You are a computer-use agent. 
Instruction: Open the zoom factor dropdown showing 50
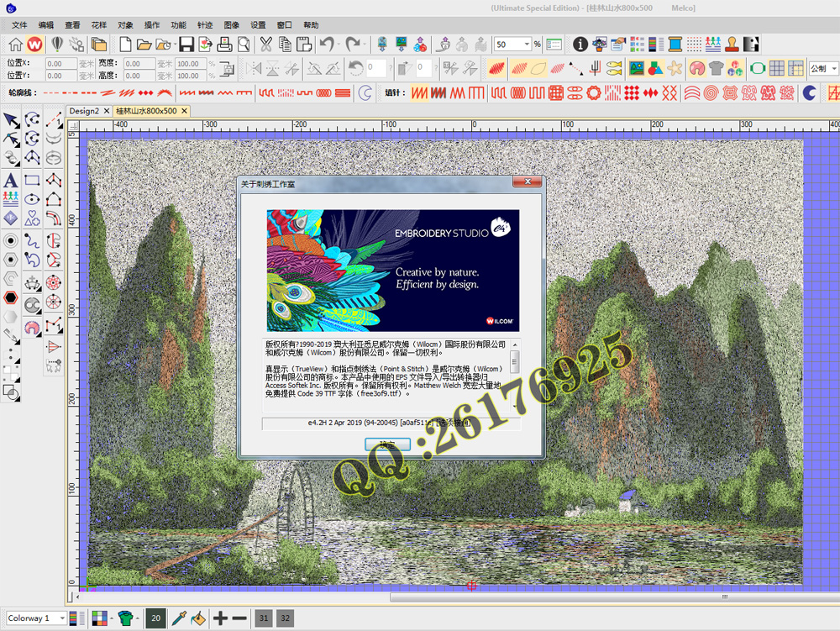coord(528,45)
